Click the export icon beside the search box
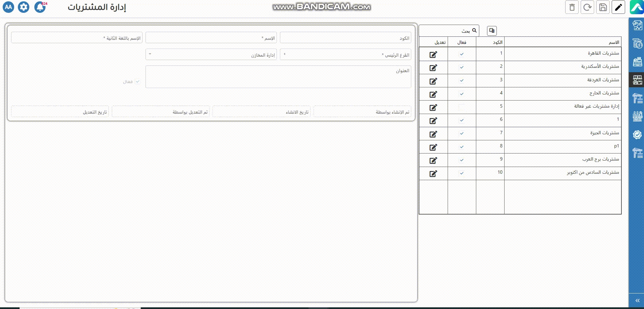The width and height of the screenshot is (644, 309). coord(492,31)
